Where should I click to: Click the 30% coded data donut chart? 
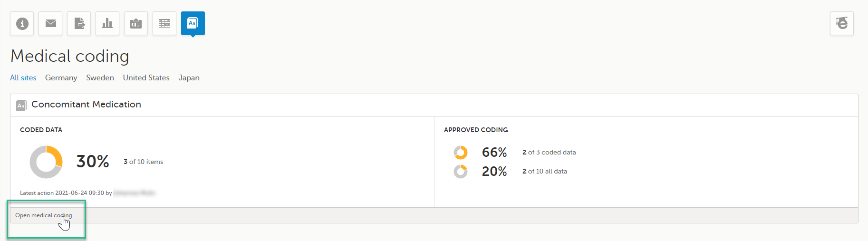(x=46, y=162)
